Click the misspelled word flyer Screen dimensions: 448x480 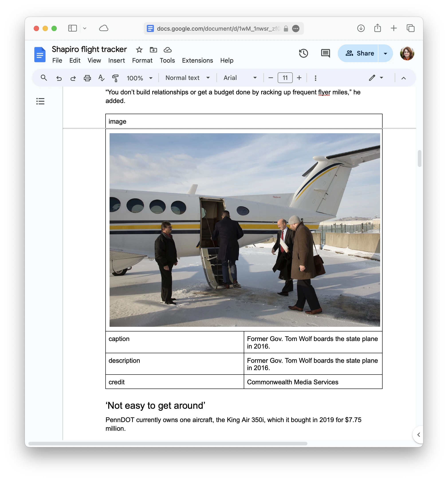tap(324, 92)
